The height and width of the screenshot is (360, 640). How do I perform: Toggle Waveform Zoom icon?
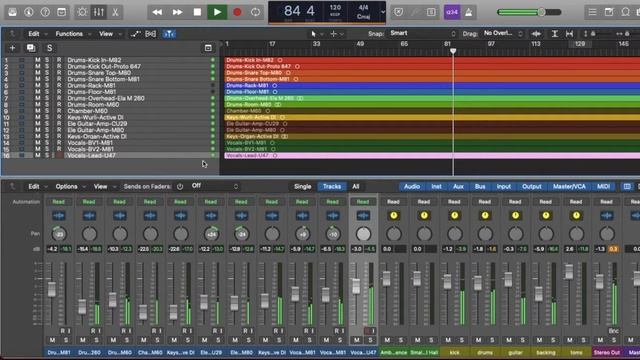tap(536, 34)
